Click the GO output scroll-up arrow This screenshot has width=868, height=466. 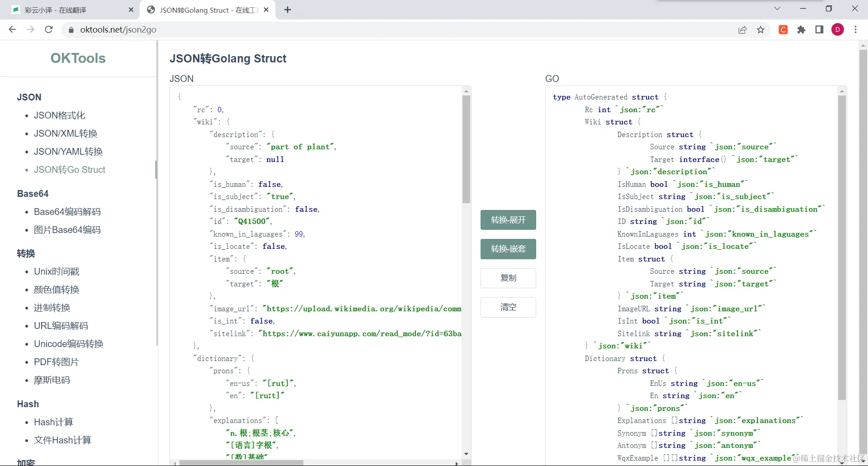click(x=842, y=91)
